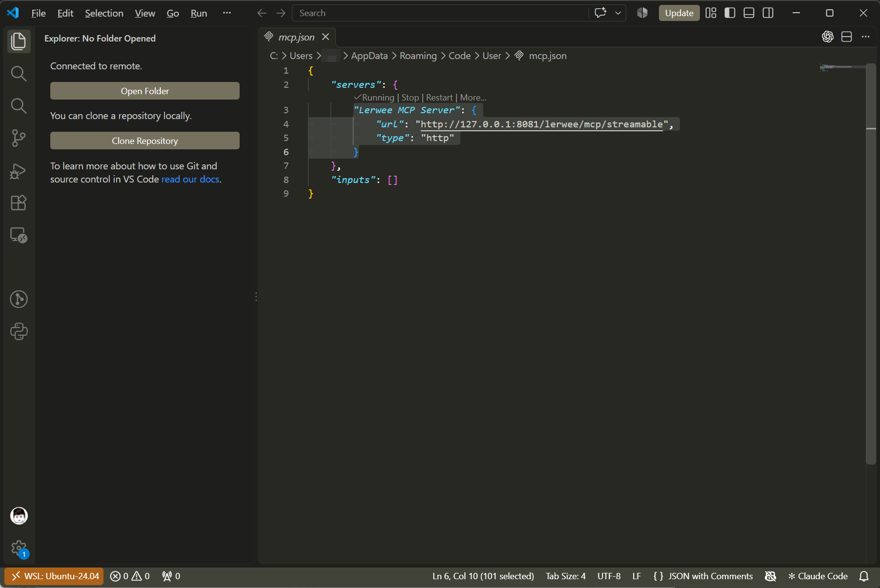Open the git graph icon in the activity bar

[x=19, y=299]
